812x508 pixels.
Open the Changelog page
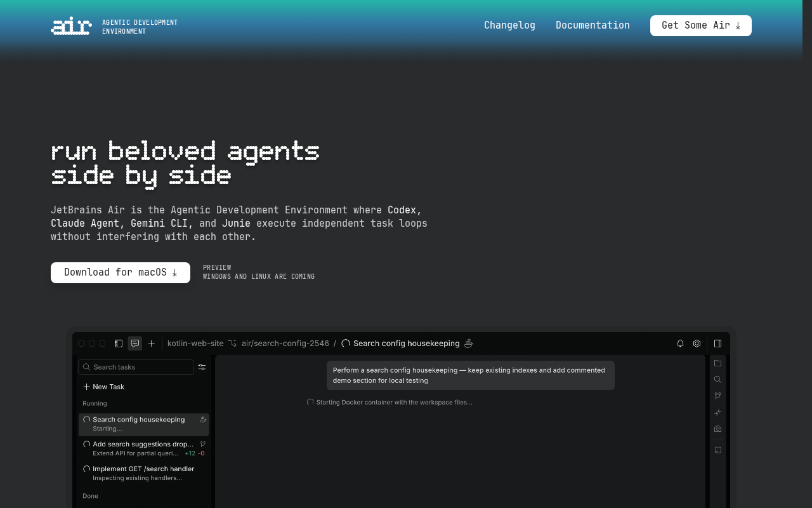tap(509, 25)
